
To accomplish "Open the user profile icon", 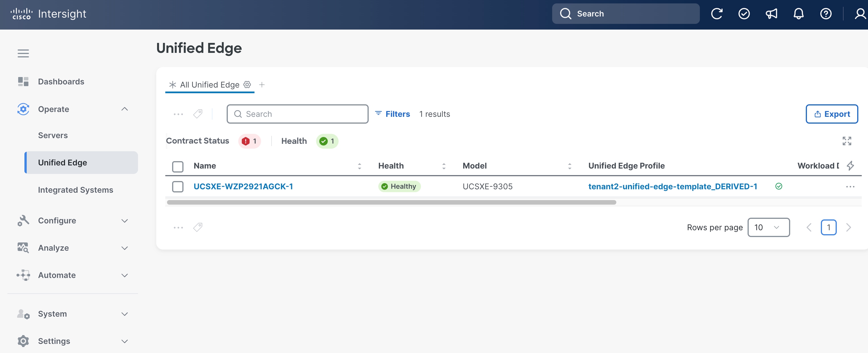I will (x=860, y=14).
